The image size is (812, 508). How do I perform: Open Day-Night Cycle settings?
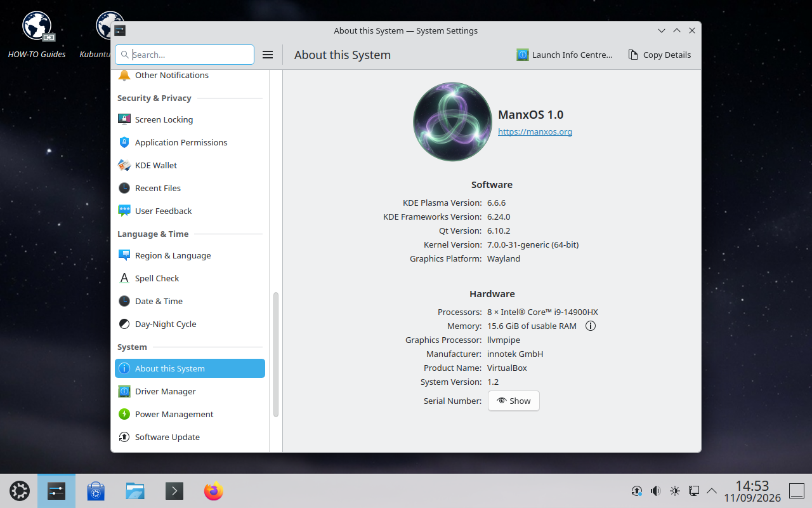[190, 324]
